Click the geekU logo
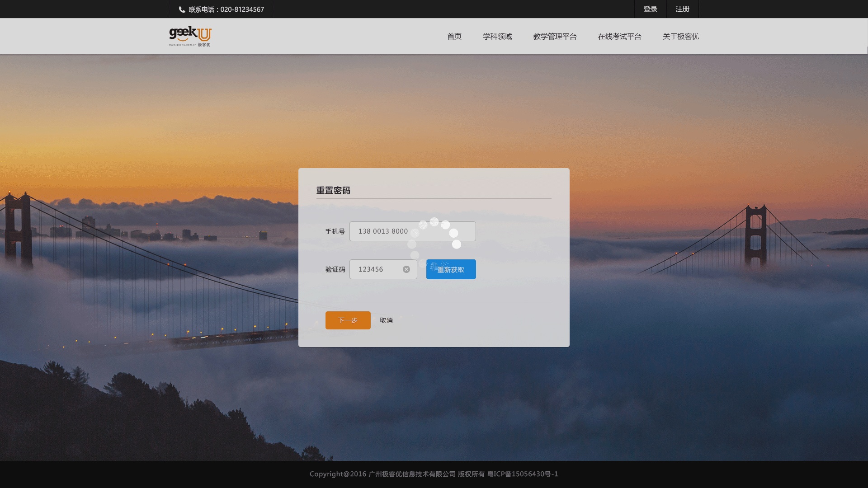The image size is (868, 488). (190, 36)
